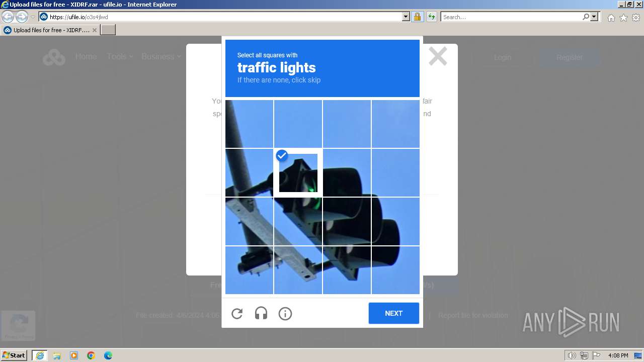Open Internet Explorer from the taskbar
Image resolution: width=644 pixels, height=362 pixels.
point(40,355)
